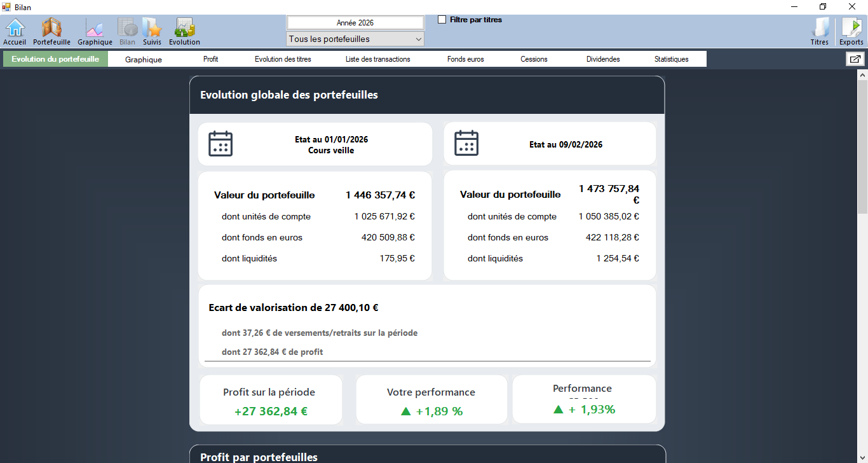Click the calendar icon for 01/01/2026
Image resolution: width=868 pixels, height=463 pixels.
220,144
